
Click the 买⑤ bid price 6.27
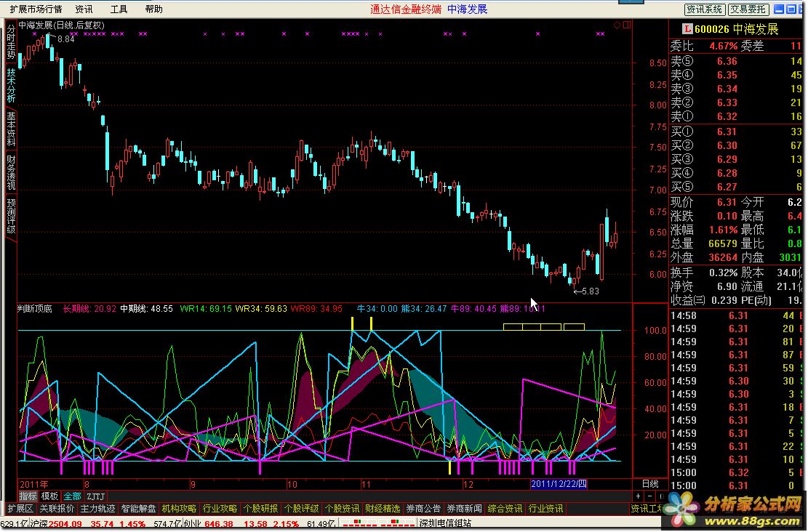(727, 187)
